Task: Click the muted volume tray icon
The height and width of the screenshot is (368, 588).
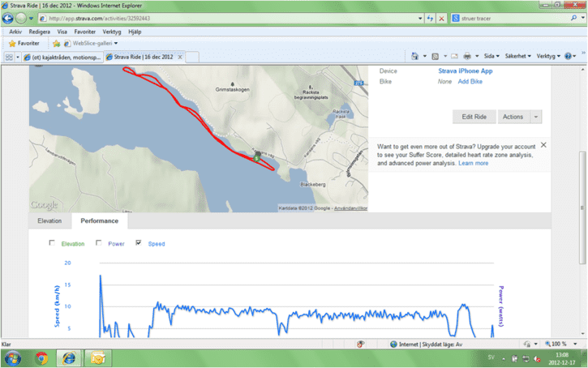Action: 537,359
